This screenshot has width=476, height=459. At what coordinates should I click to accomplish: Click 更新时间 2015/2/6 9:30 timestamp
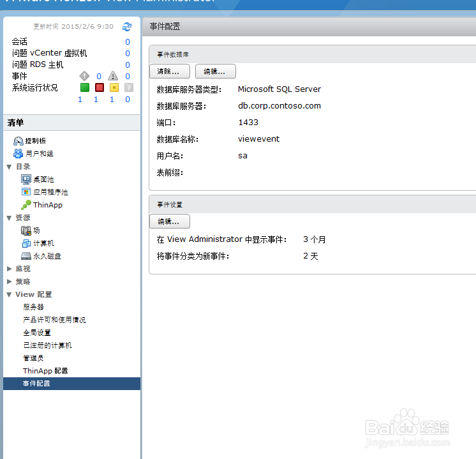73,26
